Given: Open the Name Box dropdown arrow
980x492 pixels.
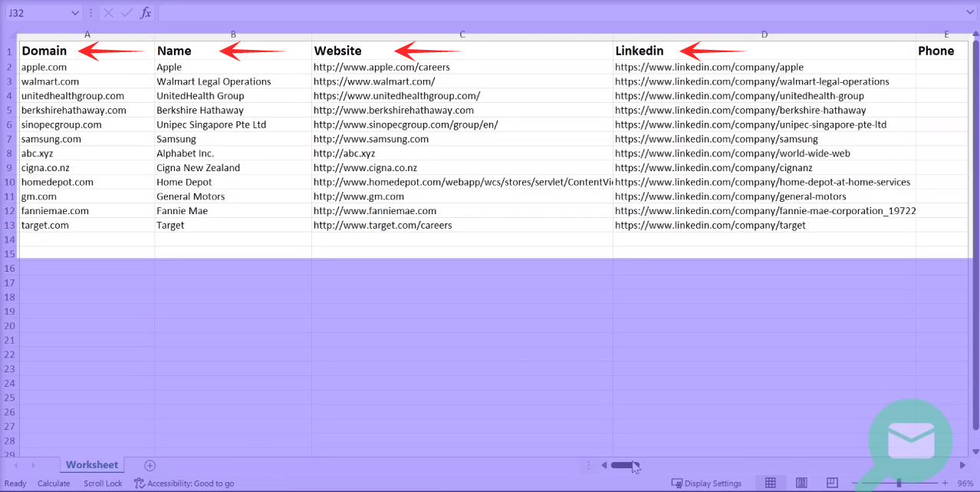Looking at the screenshot, I should click(x=74, y=13).
